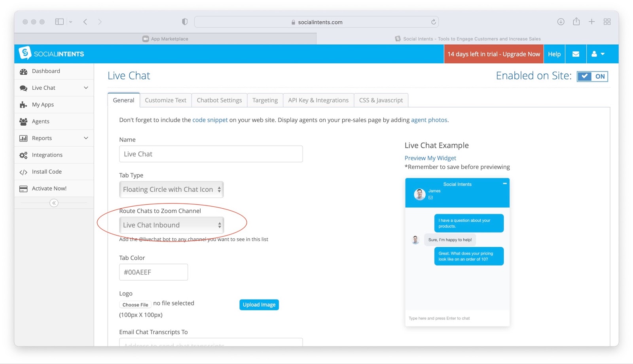633x364 pixels.
Task: Show the tab overview grid icon
Action: point(607,22)
